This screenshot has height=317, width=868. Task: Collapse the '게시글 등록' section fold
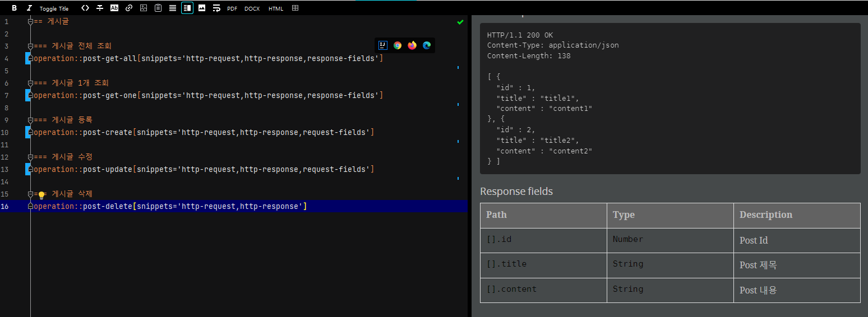[30, 120]
